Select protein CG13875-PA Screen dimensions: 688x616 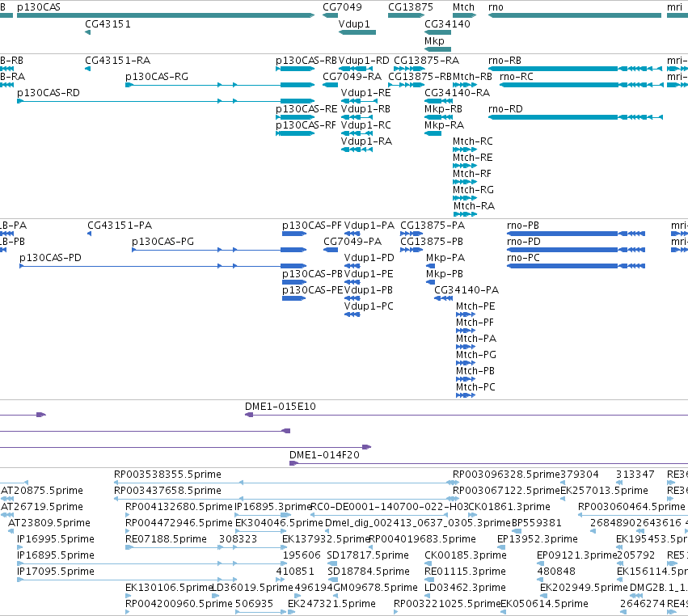pyautogui.click(x=433, y=226)
